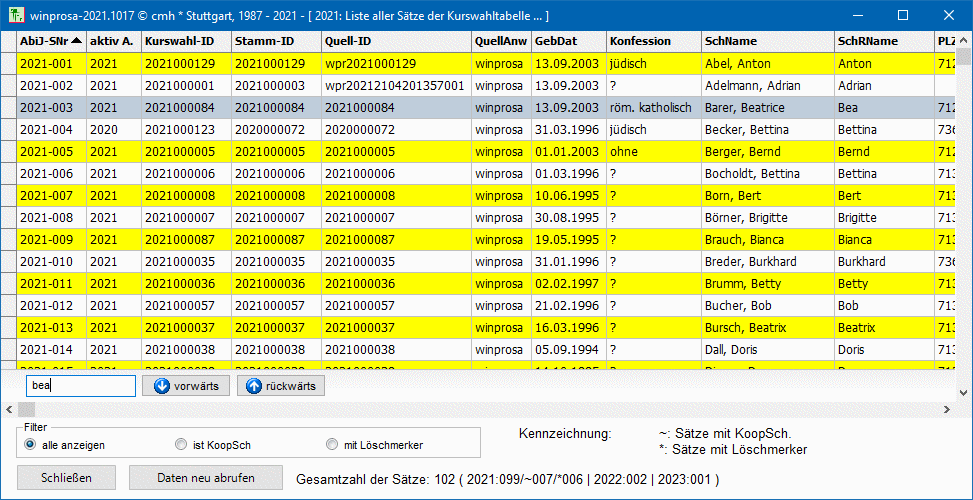Click the horizontal scrollbar below the table
This screenshot has height=500, width=973.
click(x=480, y=410)
